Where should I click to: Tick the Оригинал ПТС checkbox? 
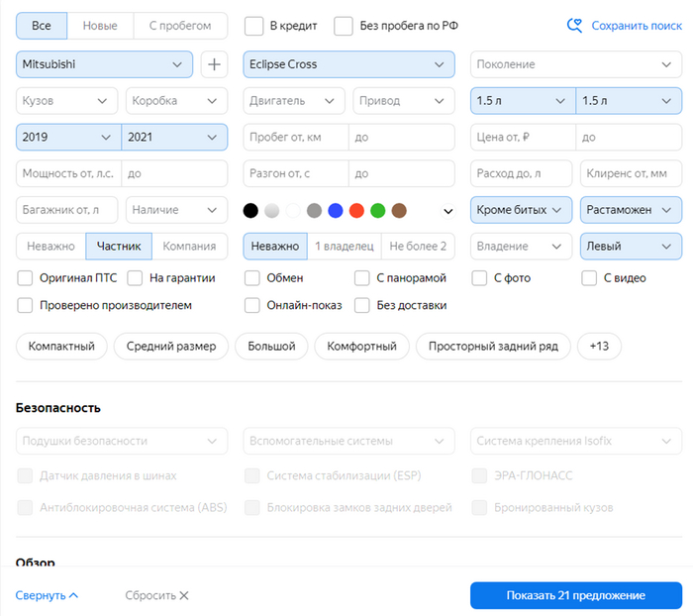[x=26, y=278]
